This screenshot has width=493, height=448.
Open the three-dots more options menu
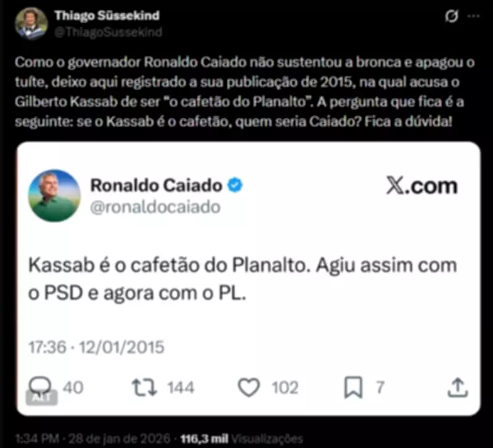[473, 16]
